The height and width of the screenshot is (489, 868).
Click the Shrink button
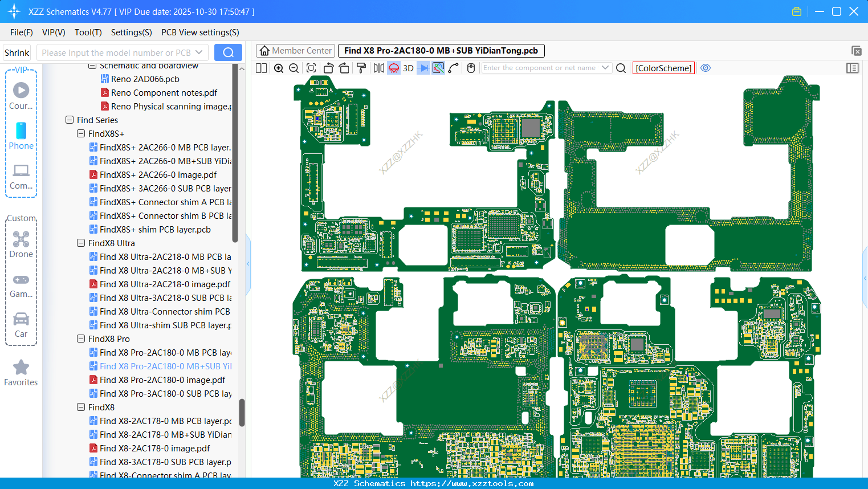17,52
